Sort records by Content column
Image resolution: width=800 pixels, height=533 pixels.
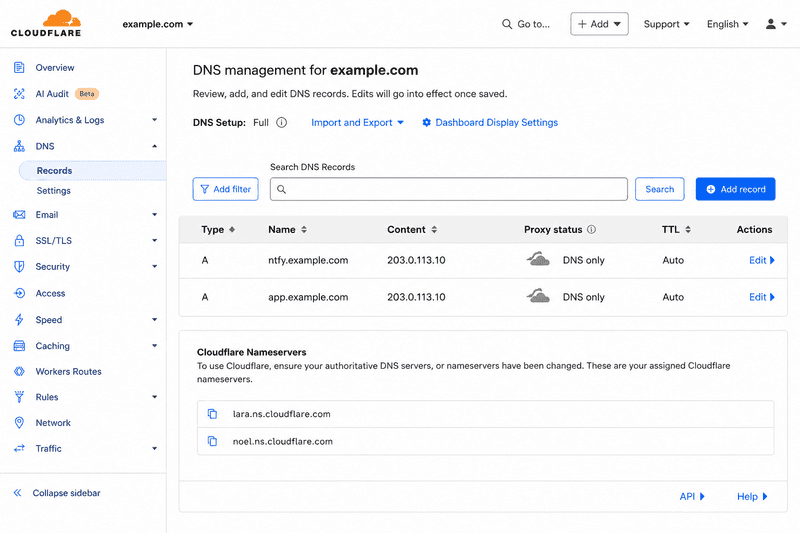[412, 230]
